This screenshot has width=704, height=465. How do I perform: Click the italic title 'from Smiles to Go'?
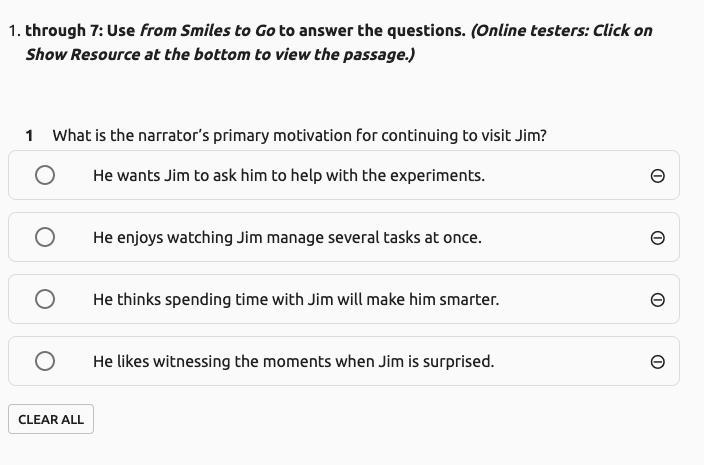pos(207,30)
